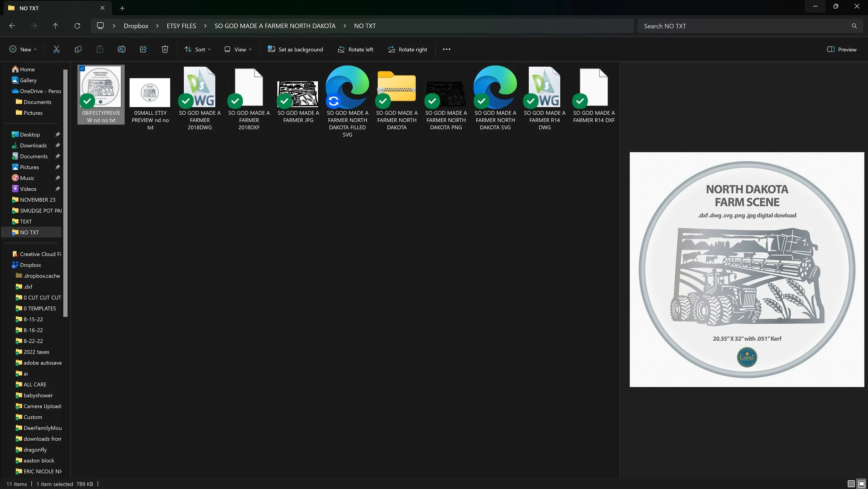This screenshot has width=868, height=489.
Task: Uncheck the 0BIFESTYPREVIEW file checkbox
Action: (82, 69)
